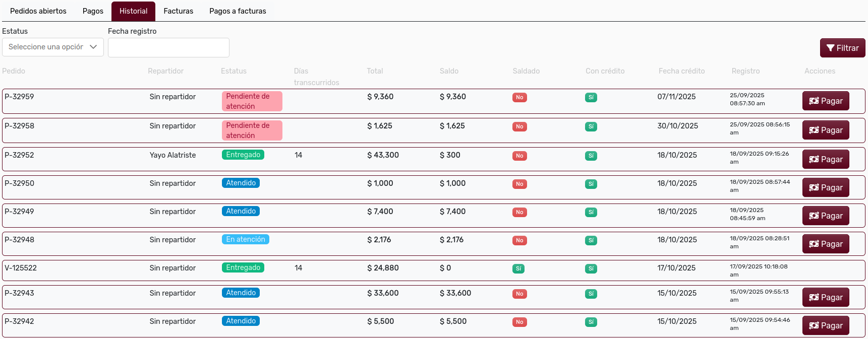Image resolution: width=868 pixels, height=339 pixels.
Task: Click the Pendiente de atención badge for P-32959
Action: 252,101
